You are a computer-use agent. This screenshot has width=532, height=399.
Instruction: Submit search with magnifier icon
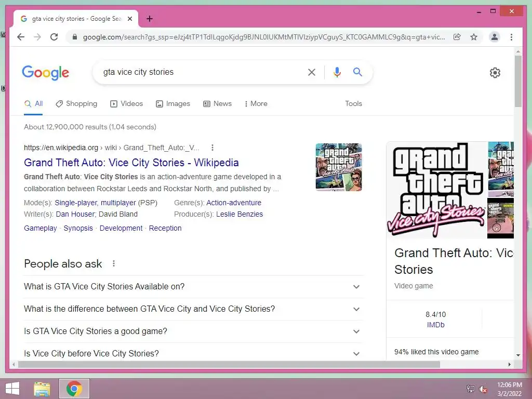pyautogui.click(x=357, y=72)
